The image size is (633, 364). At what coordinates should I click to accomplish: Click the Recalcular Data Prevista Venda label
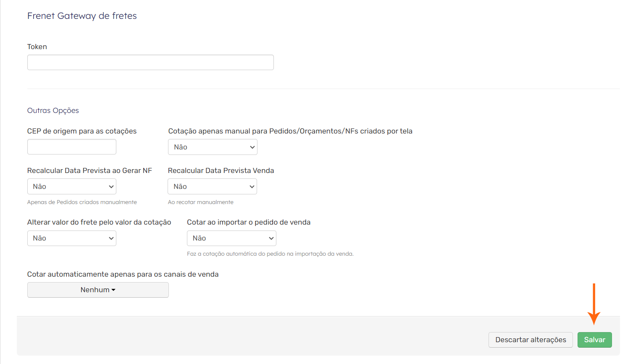pos(221,170)
